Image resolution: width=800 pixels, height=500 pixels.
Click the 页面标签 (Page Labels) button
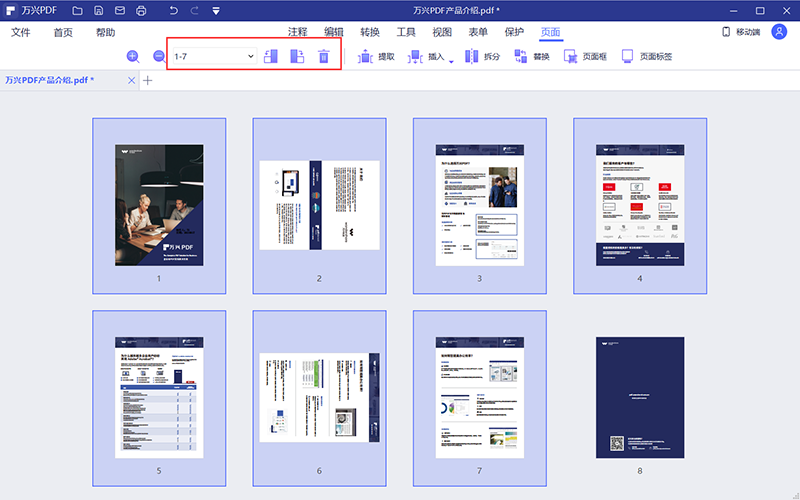coord(646,57)
